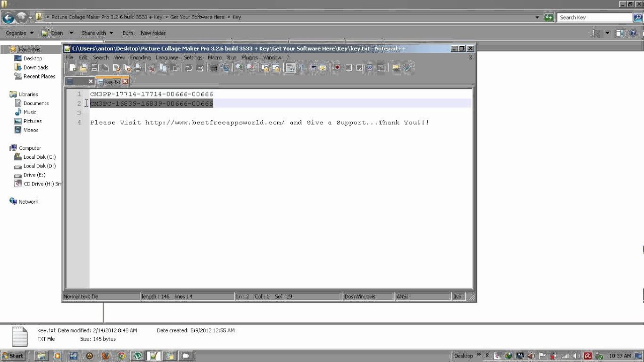Click the Replace icon in Notepad++ toolbar

(224, 68)
